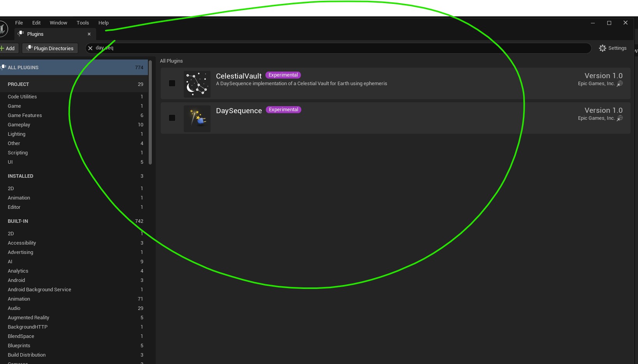
Task: Focus the plugin search field
Action: pos(338,48)
